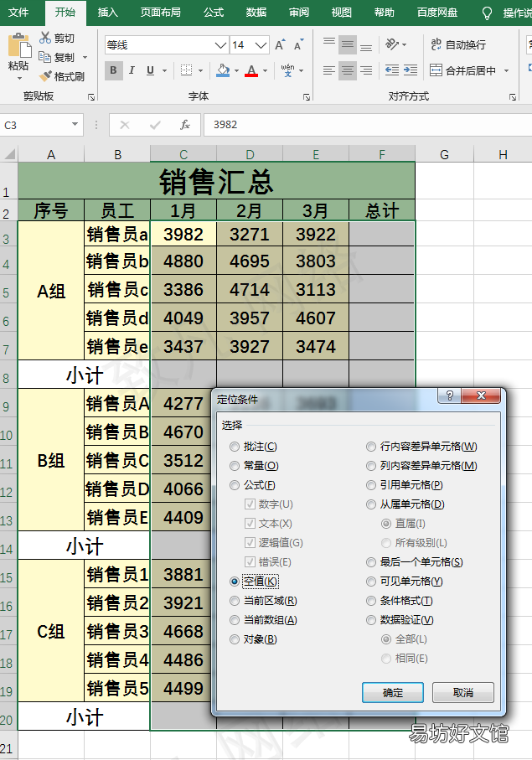Viewport: 532px width, 760px height.
Task: Open the font size dropdown
Action: (261, 45)
